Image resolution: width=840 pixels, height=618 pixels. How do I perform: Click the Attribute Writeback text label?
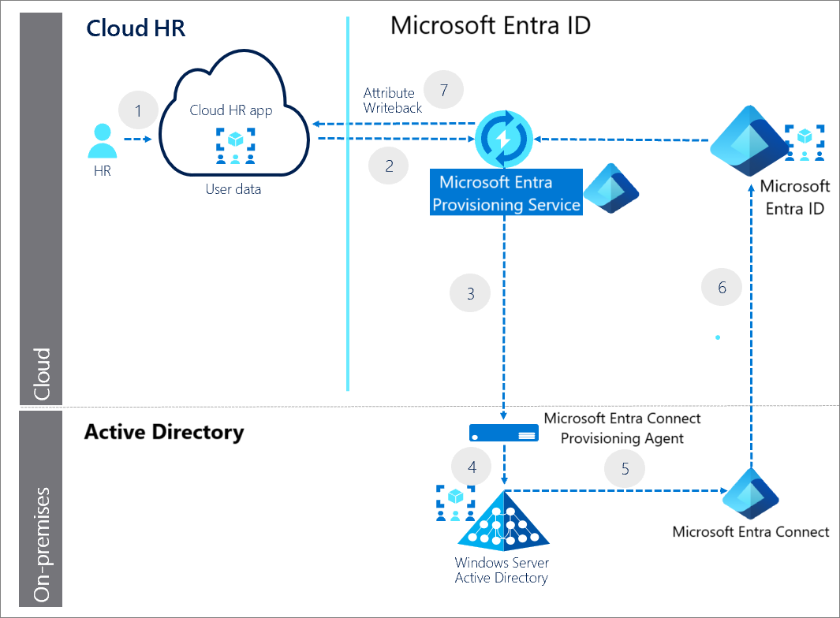click(392, 99)
